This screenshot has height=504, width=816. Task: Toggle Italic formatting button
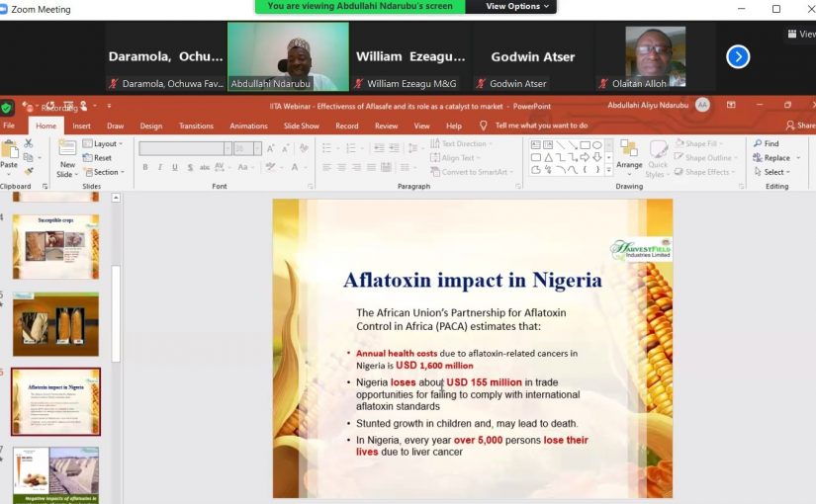159,167
